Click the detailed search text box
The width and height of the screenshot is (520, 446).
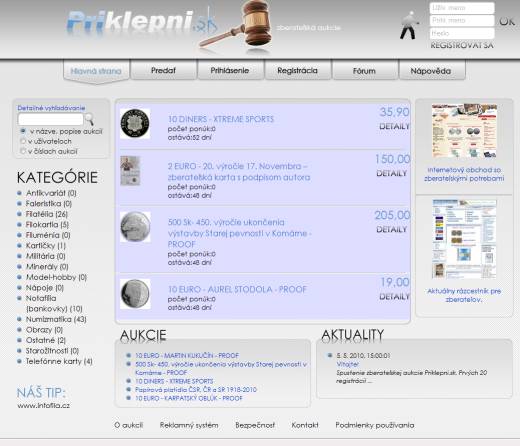tap(51, 119)
